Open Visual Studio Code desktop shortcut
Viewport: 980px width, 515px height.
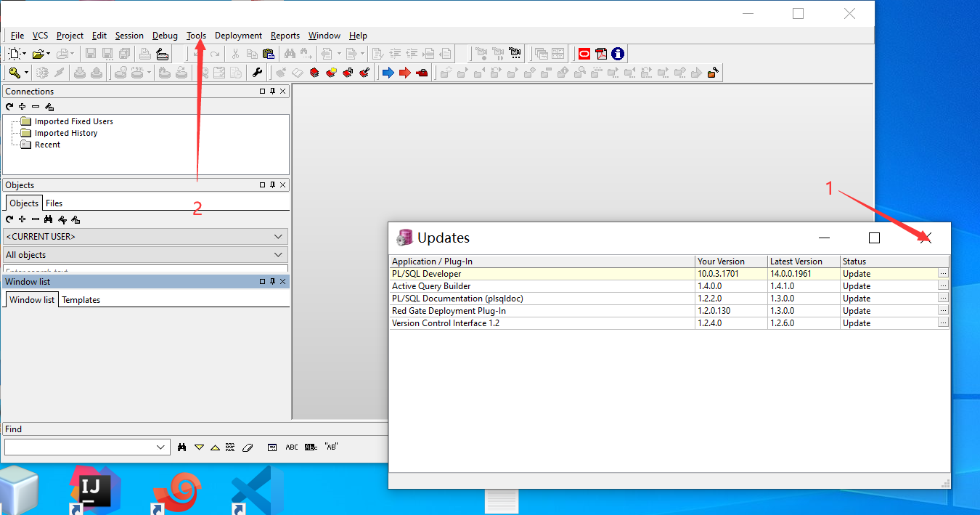(x=258, y=490)
